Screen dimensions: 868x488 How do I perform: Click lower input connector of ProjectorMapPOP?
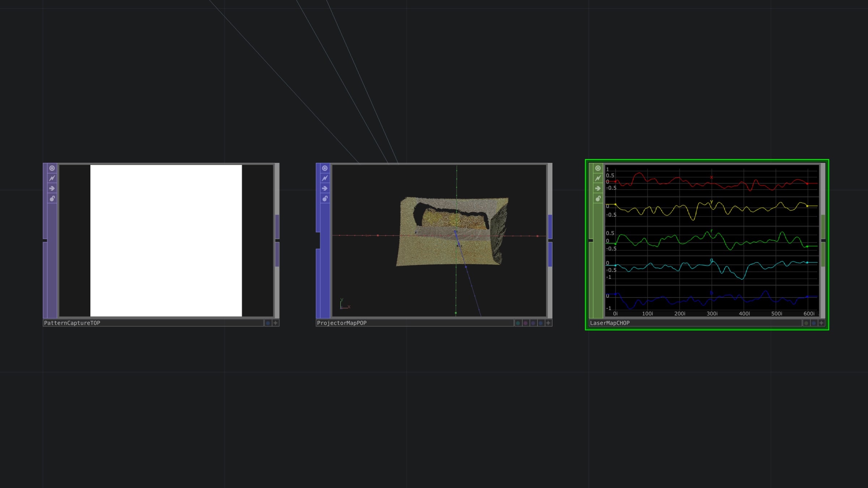318,283
